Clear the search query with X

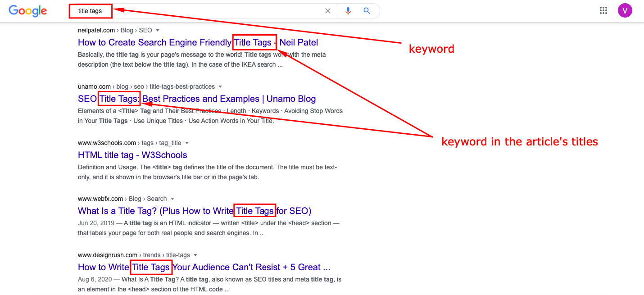pyautogui.click(x=328, y=11)
